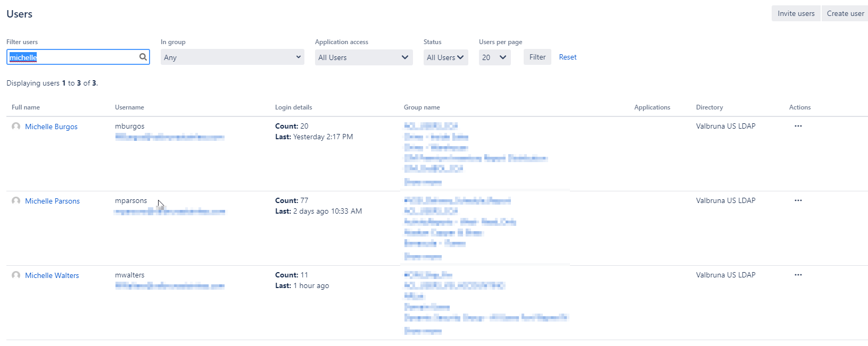Open Michelle Burgos profile link

[x=51, y=126]
